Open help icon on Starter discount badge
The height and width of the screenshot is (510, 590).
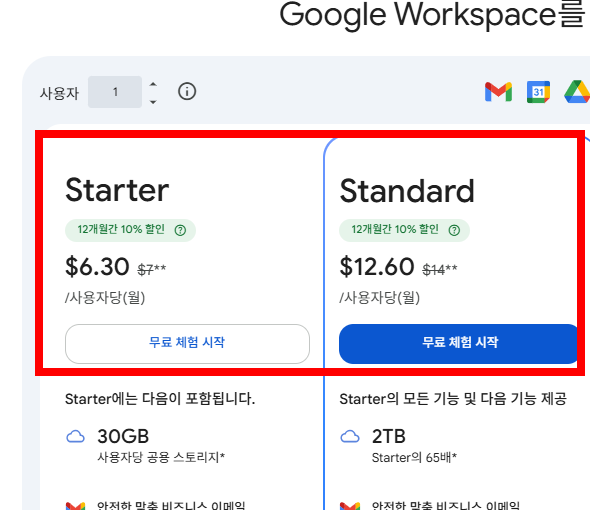[x=180, y=230]
